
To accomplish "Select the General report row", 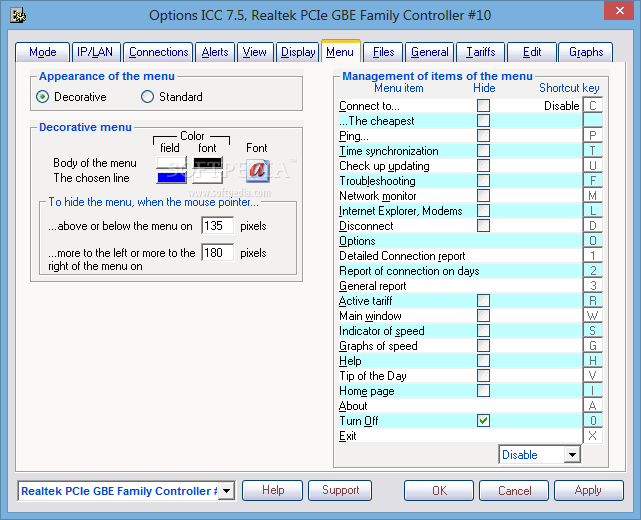I will coord(460,286).
